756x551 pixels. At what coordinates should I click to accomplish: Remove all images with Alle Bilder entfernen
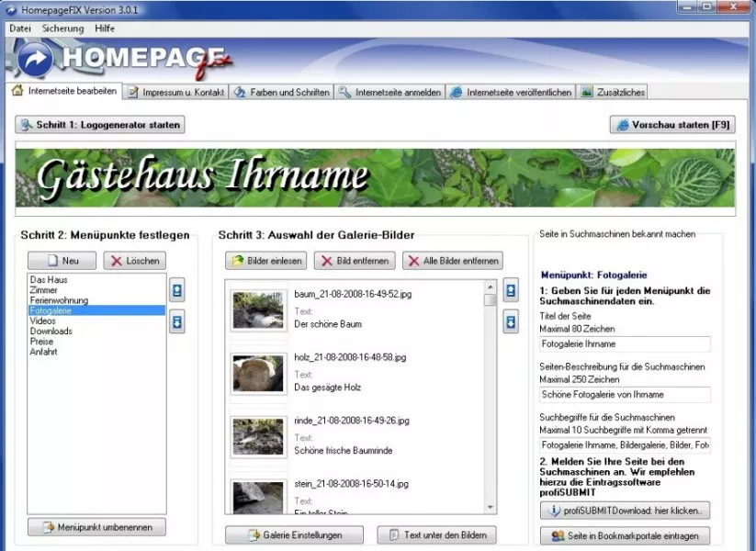(454, 261)
